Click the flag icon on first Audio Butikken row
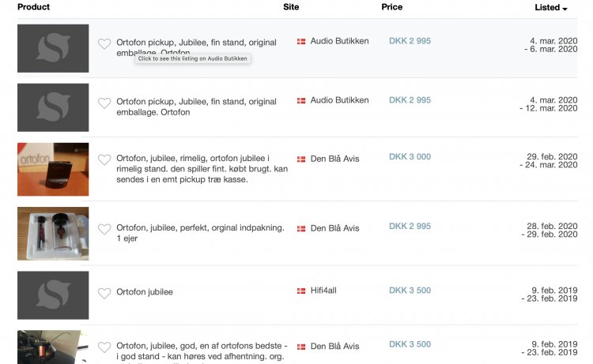Image resolution: width=593 pixels, height=364 pixels. tap(301, 41)
